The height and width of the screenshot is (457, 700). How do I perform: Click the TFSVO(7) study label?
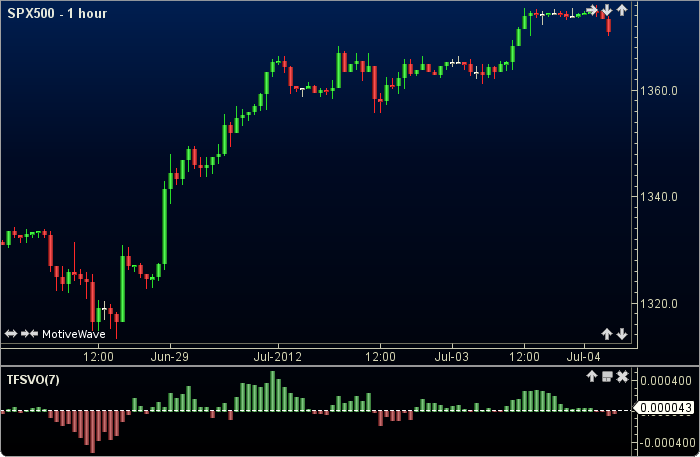(33, 380)
